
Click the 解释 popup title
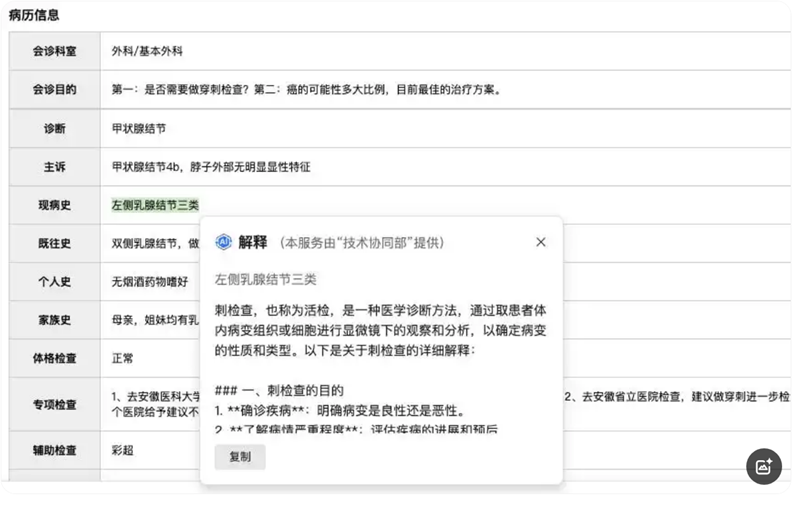(253, 242)
